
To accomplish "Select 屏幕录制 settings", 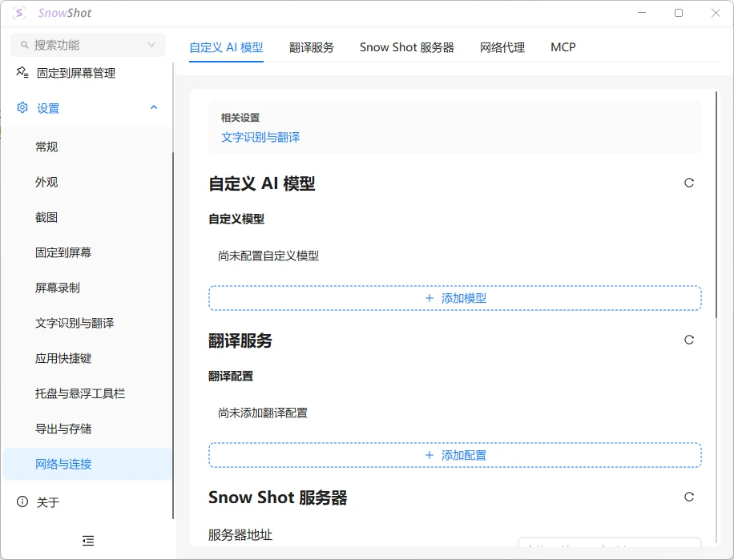I will tap(88, 288).
